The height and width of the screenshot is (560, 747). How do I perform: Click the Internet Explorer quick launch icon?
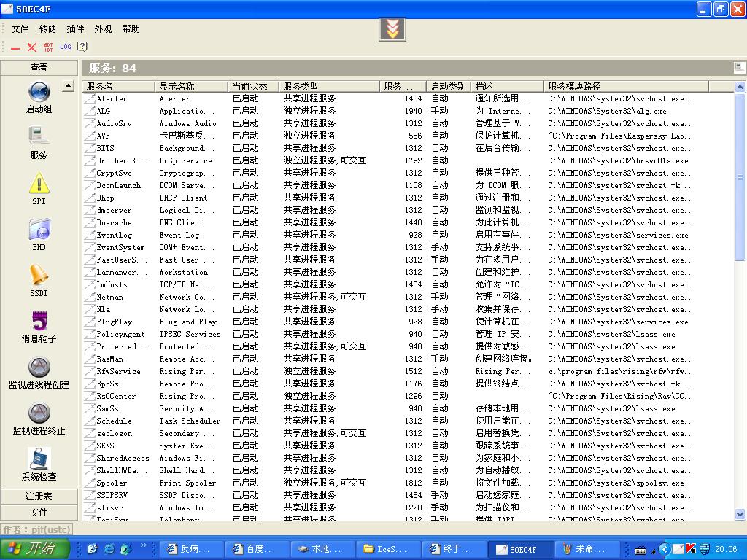coord(109,548)
